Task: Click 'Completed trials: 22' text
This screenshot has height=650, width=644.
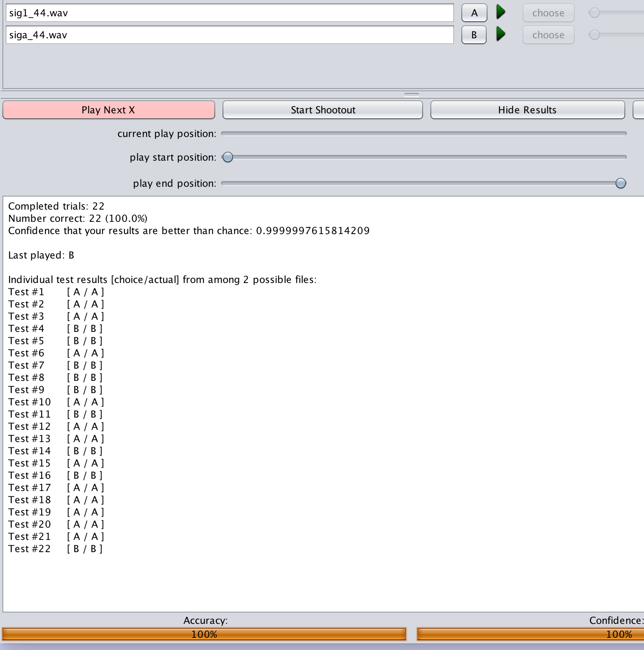Action: [56, 206]
